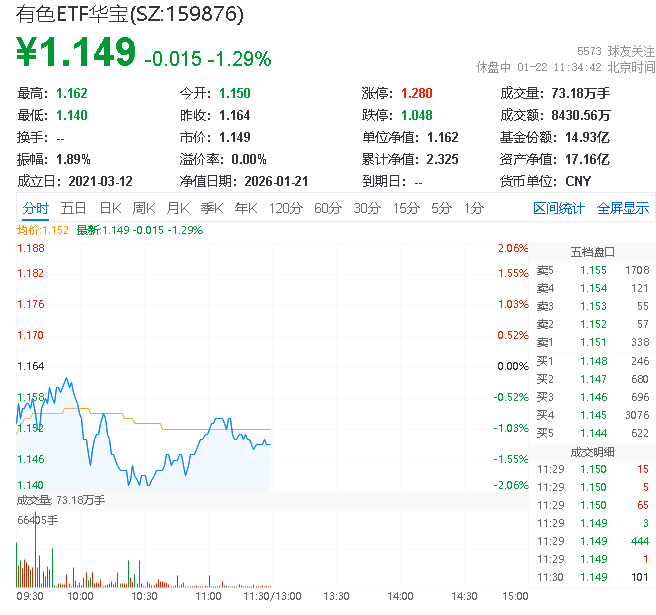This screenshot has height=615, width=656.
Task: Show the 月K monthly chart tab
Action: click(x=177, y=208)
